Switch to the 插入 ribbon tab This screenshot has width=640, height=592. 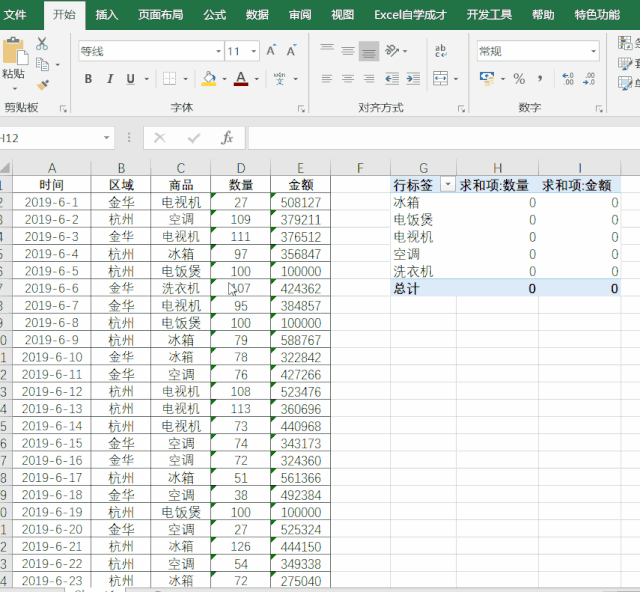pos(106,15)
